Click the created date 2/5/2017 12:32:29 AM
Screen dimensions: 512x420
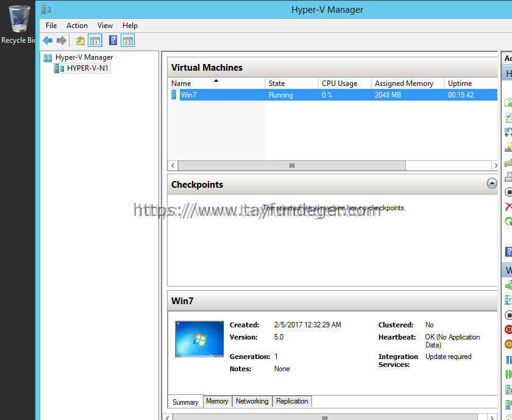pyautogui.click(x=308, y=325)
